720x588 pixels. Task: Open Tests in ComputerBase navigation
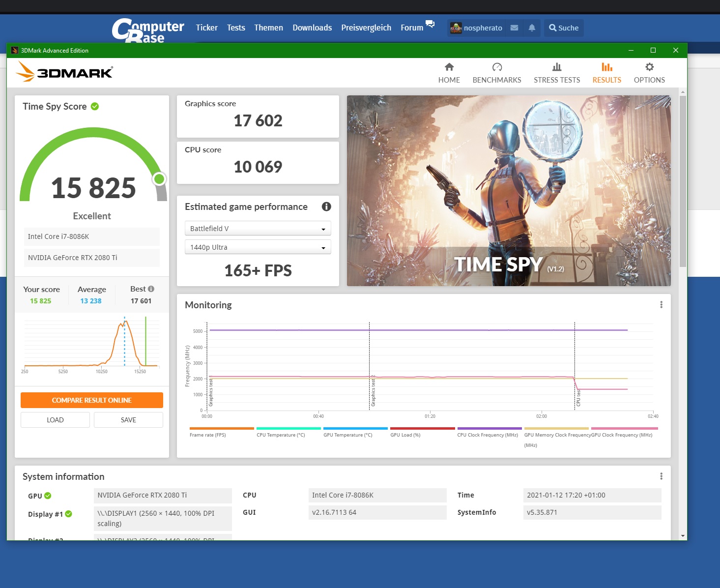point(236,28)
